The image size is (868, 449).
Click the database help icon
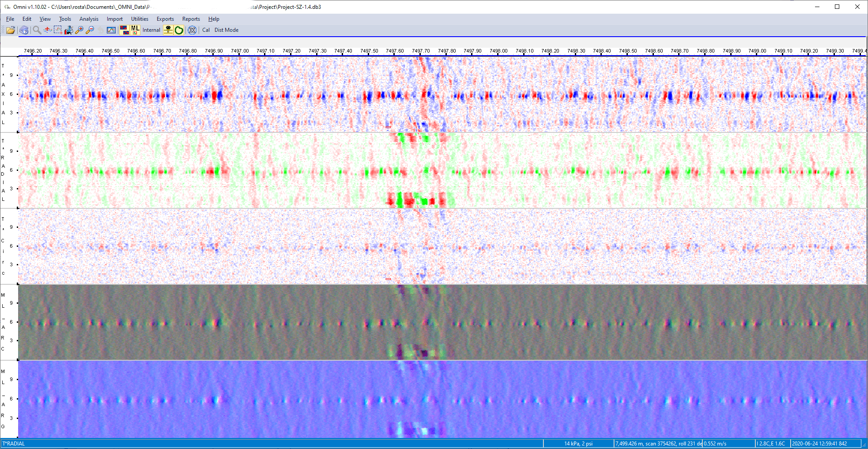pyautogui.click(x=24, y=30)
